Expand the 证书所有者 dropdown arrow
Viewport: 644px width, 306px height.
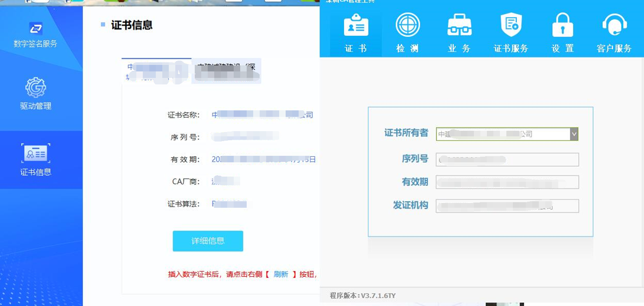click(x=574, y=134)
